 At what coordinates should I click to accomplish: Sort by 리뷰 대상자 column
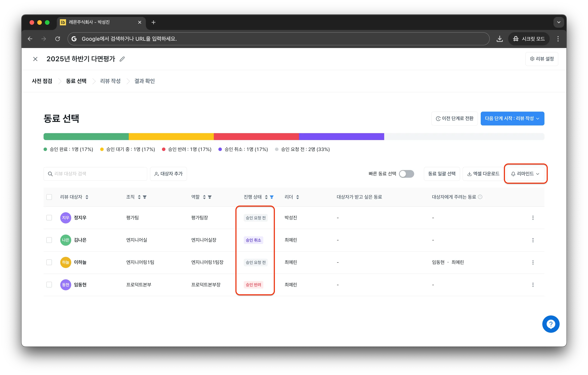pyautogui.click(x=87, y=197)
